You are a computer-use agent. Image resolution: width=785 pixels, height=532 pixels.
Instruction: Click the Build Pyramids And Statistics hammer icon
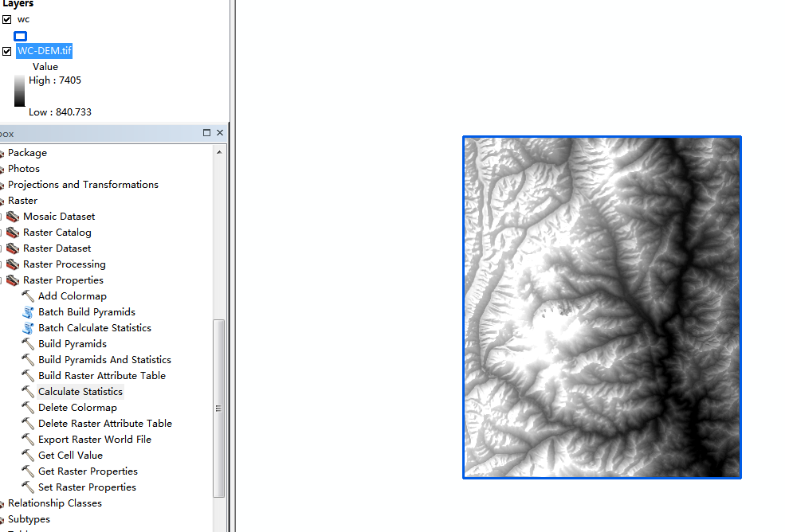coord(28,360)
